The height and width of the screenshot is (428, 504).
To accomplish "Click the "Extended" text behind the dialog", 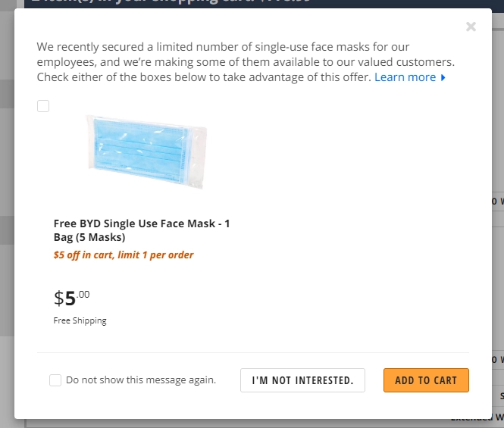I will (x=470, y=418).
